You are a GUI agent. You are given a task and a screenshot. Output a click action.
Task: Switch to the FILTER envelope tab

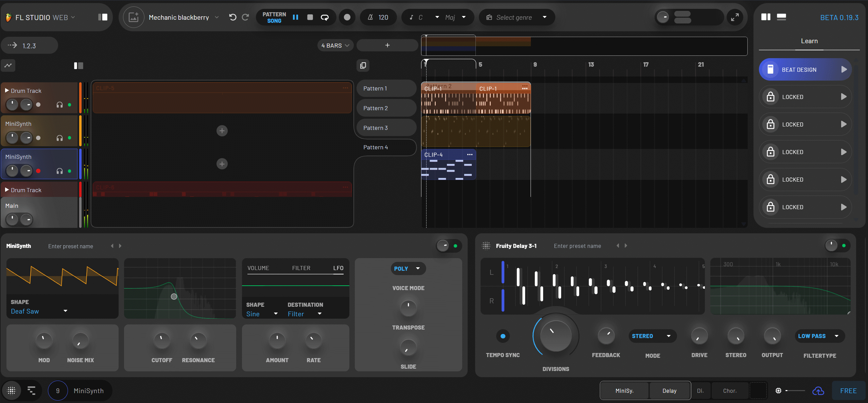(x=301, y=268)
